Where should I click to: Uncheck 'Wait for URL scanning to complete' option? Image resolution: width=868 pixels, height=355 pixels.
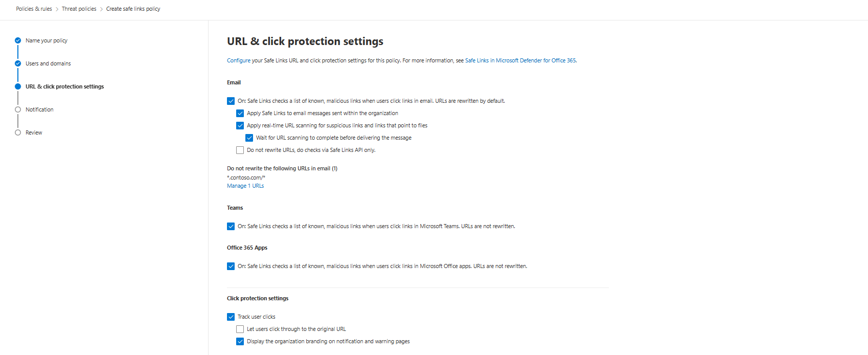249,138
